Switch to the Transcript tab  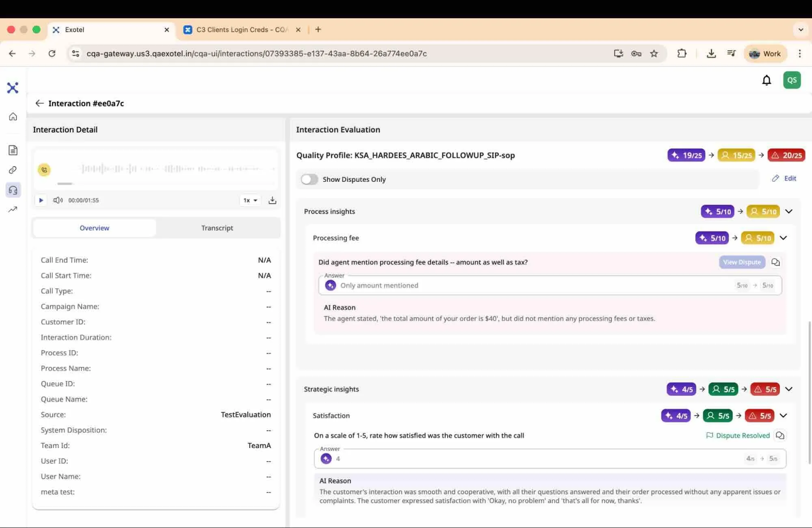pyautogui.click(x=217, y=228)
